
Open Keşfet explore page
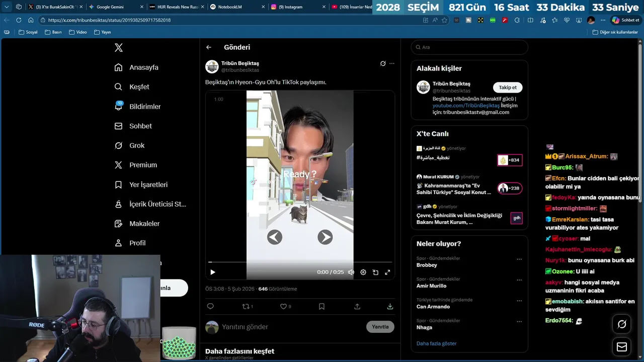pyautogui.click(x=132, y=87)
